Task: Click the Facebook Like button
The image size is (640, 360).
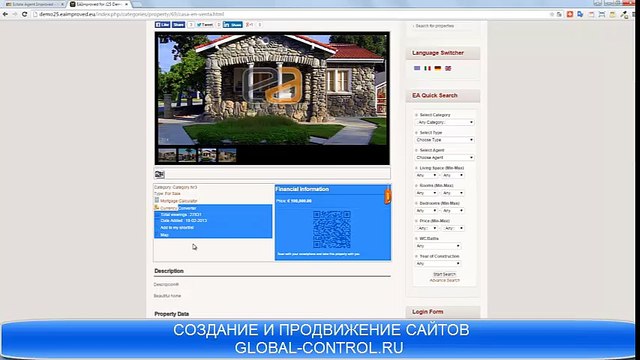Action: point(162,25)
